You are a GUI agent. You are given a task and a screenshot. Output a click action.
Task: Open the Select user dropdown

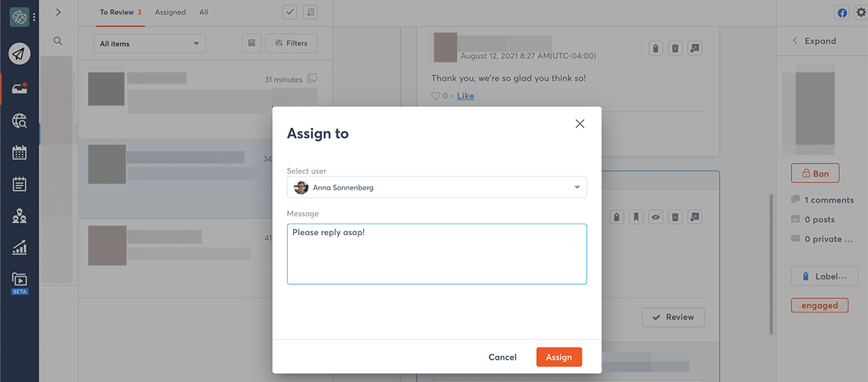pyautogui.click(x=436, y=187)
